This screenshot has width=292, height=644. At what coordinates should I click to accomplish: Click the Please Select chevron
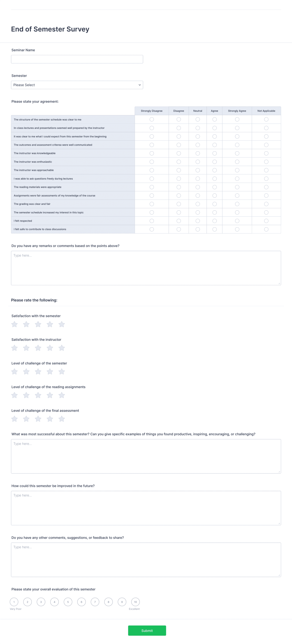139,85
